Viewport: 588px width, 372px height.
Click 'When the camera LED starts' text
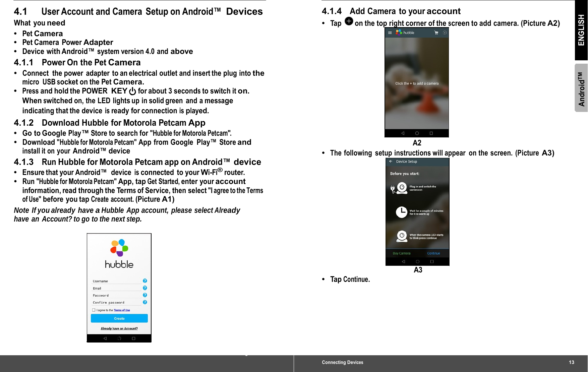coord(426,236)
